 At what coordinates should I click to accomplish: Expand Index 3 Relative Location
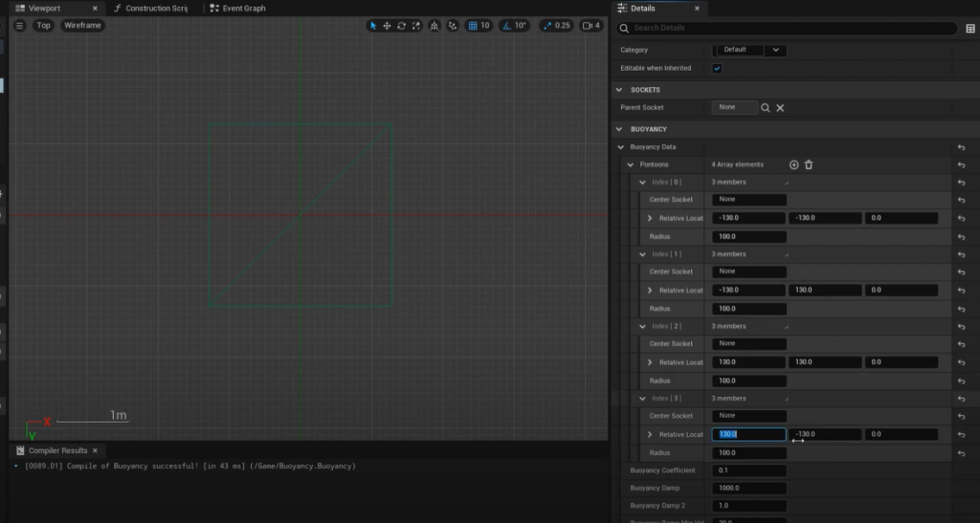[650, 434]
